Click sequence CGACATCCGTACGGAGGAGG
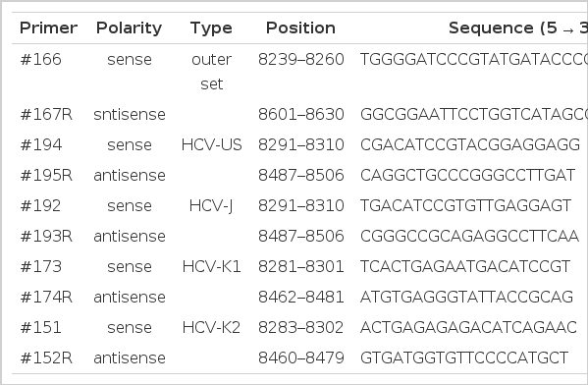This screenshot has height=385, width=588. pyautogui.click(x=470, y=144)
